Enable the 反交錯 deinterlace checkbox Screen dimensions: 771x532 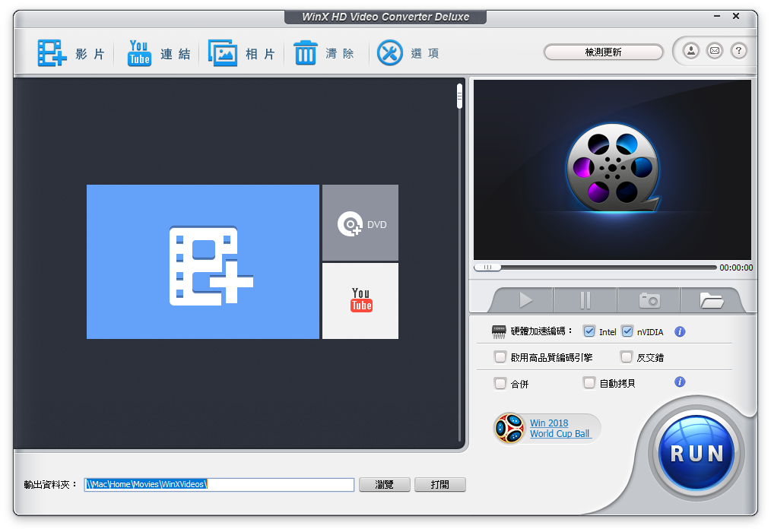click(626, 357)
